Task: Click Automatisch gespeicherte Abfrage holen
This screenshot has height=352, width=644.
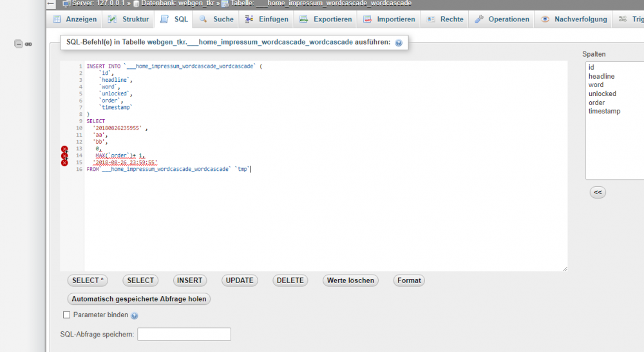Action: click(139, 299)
